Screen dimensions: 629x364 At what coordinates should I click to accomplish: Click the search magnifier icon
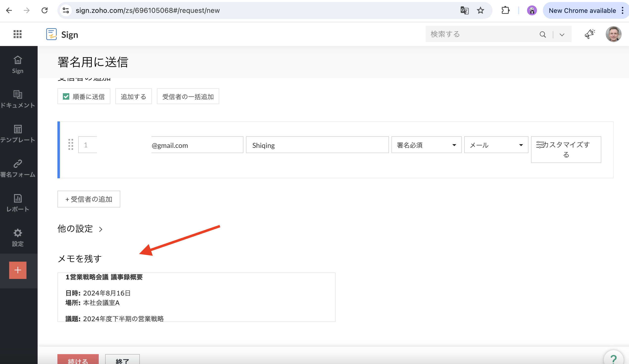pos(543,34)
